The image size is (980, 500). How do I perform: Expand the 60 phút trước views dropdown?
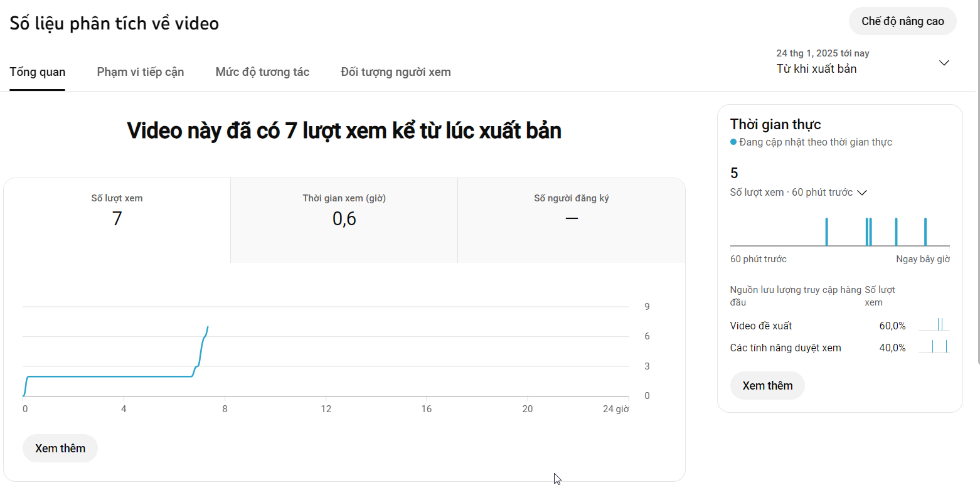pyautogui.click(x=862, y=193)
